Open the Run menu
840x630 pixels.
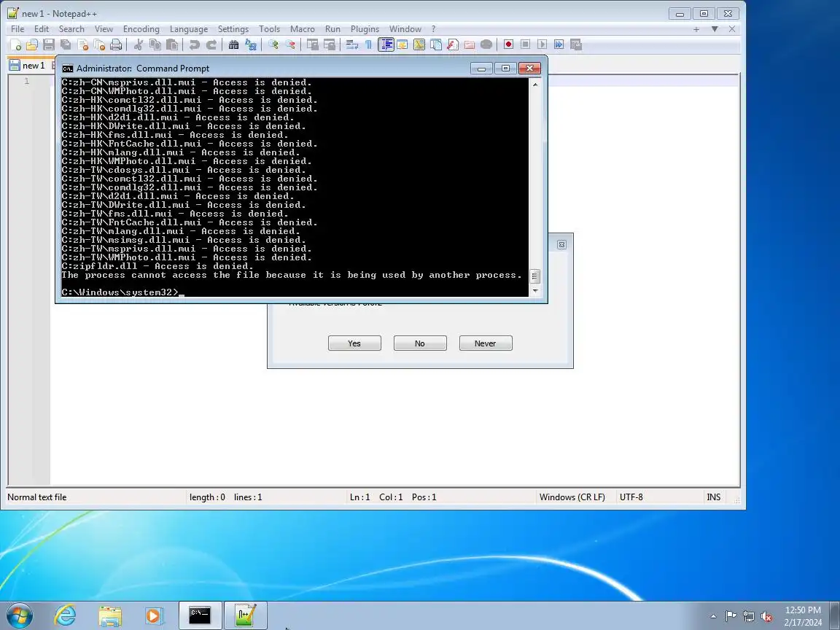[332, 29]
